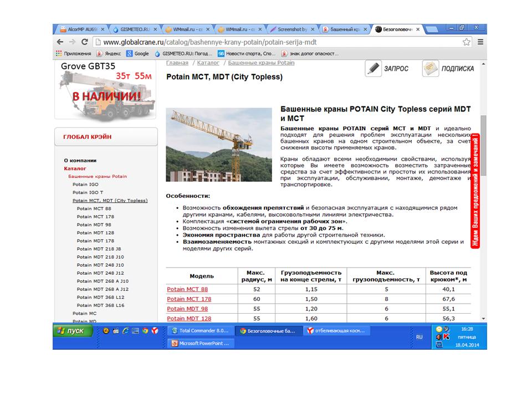Switch to Total Commander taskbar button
The height and width of the screenshot is (399, 532).
201,331
